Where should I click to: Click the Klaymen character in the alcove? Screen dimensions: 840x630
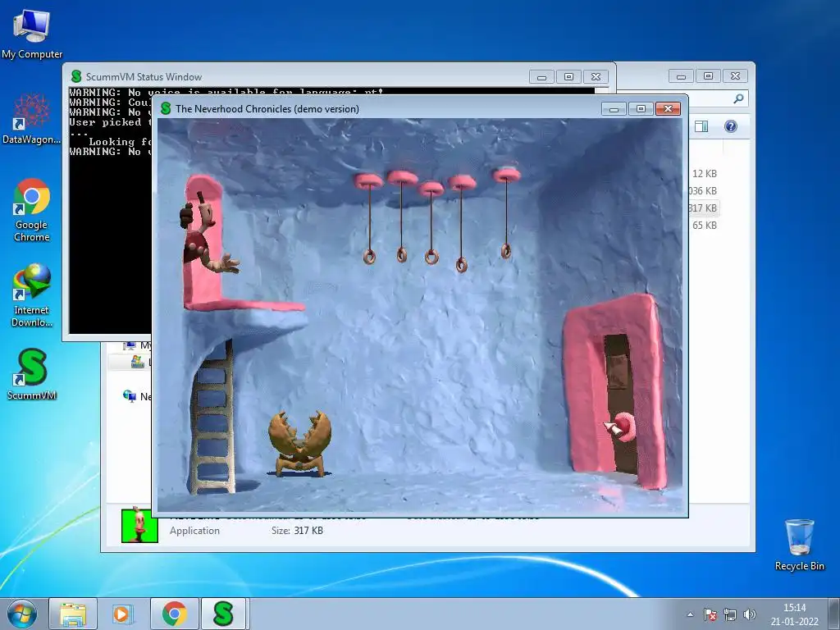[206, 235]
